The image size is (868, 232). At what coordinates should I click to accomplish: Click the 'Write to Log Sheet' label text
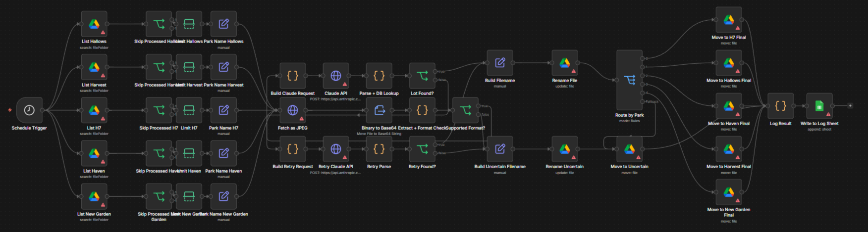819,124
